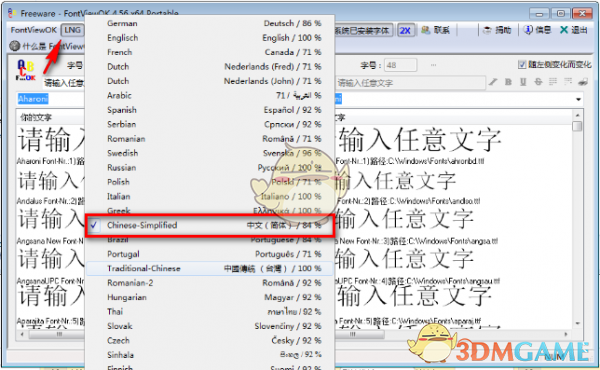Open the LNG language menu button
Image resolution: width=600 pixels, height=370 pixels.
click(72, 30)
